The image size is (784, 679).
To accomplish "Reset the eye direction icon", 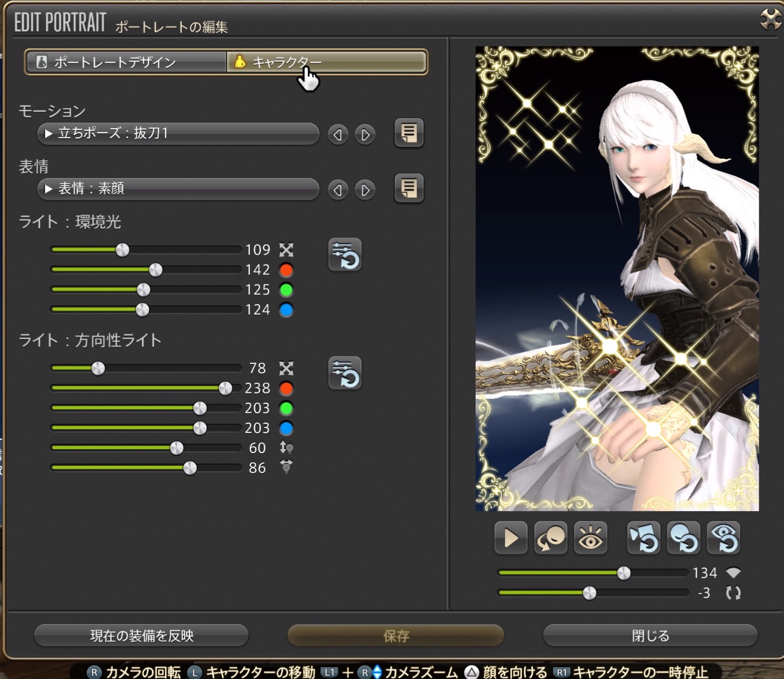I will coord(724,538).
